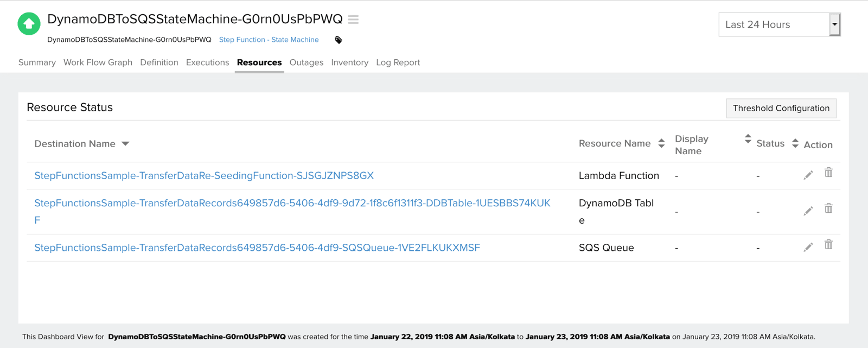Switch to the Executions tab

(207, 62)
